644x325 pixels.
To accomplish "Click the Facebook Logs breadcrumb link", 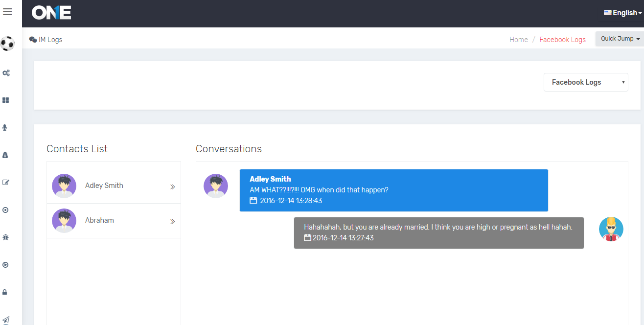I will point(562,40).
